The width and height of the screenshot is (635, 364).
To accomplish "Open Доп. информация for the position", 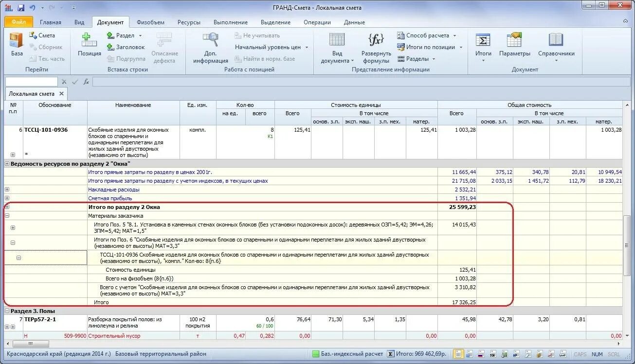I will pyautogui.click(x=211, y=48).
